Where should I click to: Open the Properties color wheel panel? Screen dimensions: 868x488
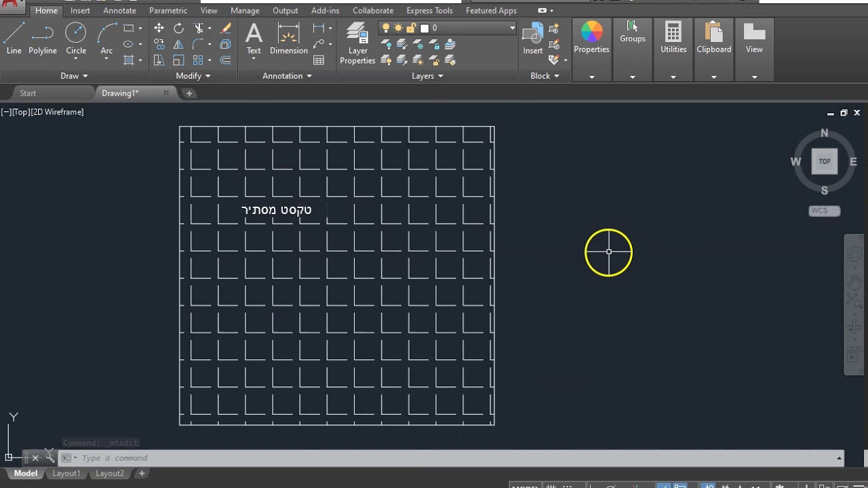591,38
